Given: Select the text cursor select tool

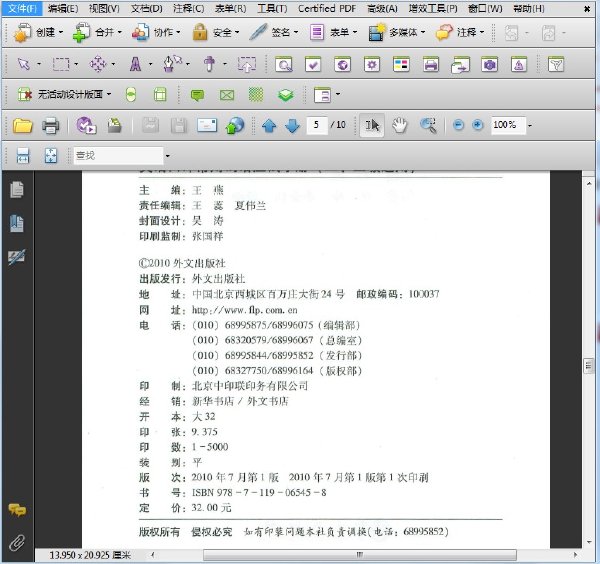Looking at the screenshot, I should click(x=372, y=125).
